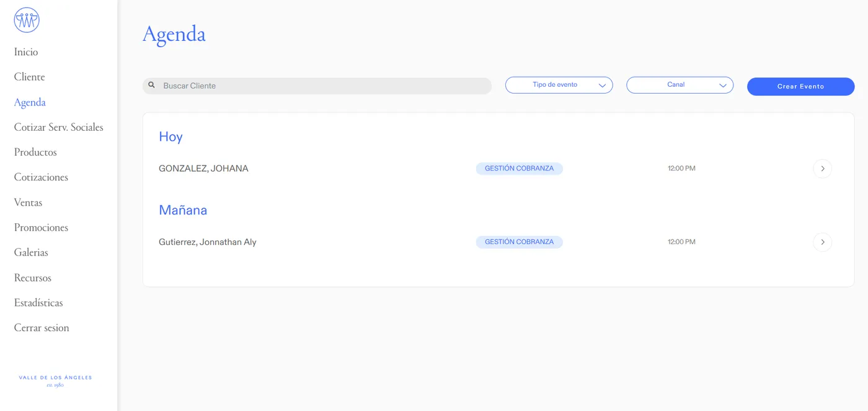Screen dimensions: 868x411
Task: Select the client name Gutierrez, Jonnathan Aly
Action: pyautogui.click(x=207, y=242)
